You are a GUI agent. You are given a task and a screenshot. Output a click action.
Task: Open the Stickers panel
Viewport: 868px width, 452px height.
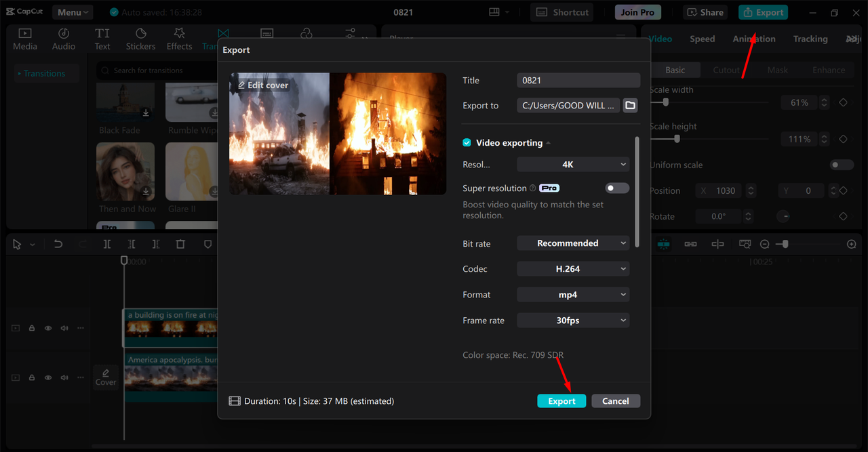tap(140, 39)
